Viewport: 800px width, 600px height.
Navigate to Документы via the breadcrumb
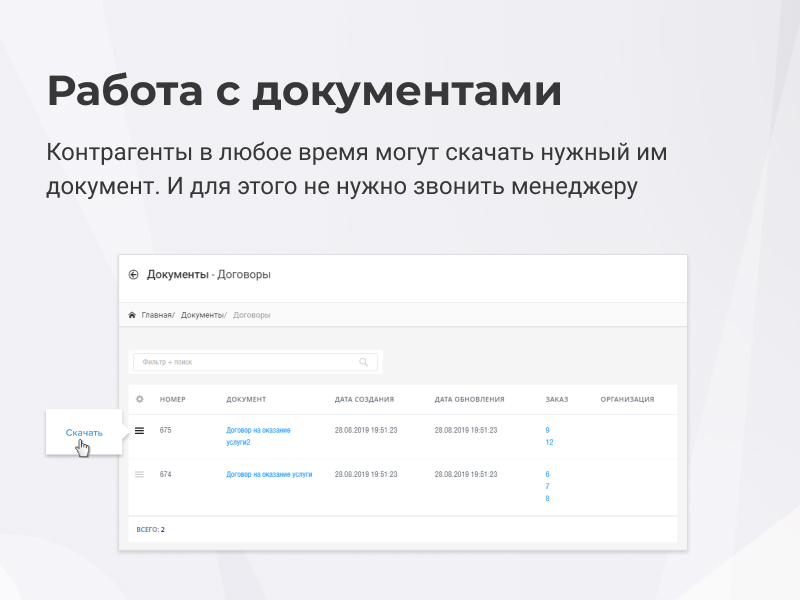[202, 314]
